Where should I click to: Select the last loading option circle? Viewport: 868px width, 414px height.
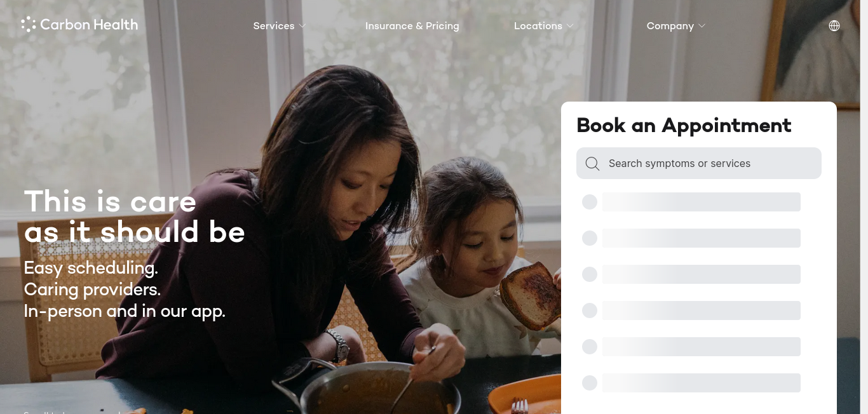click(x=590, y=383)
